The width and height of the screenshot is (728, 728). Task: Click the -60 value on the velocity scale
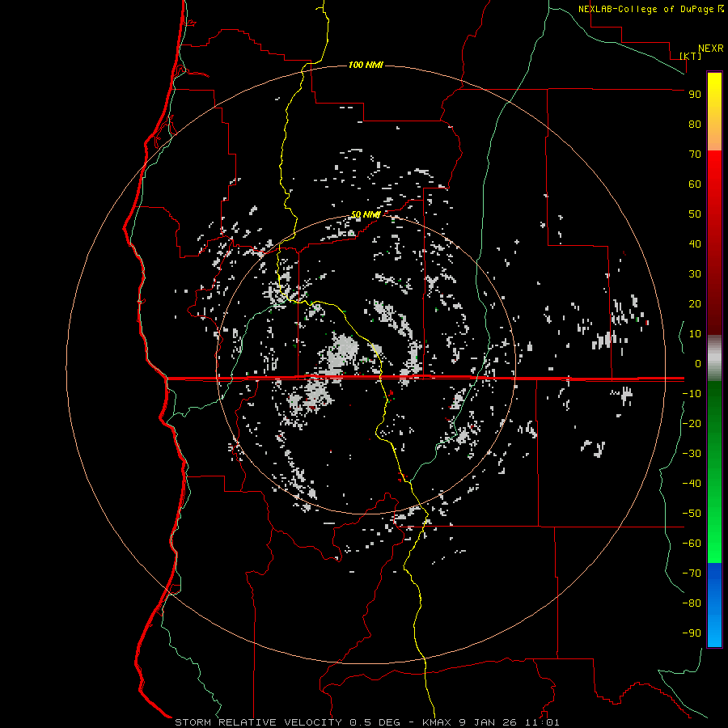click(x=692, y=544)
